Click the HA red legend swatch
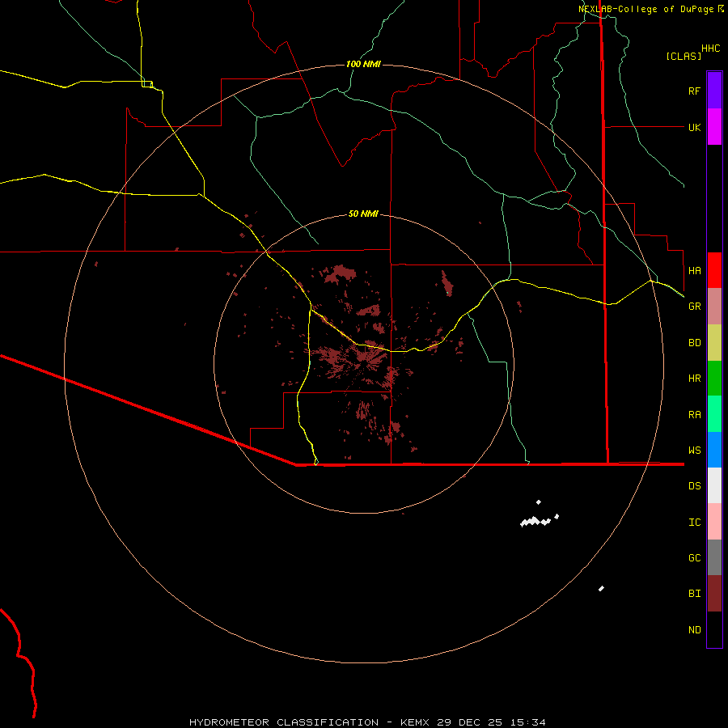This screenshot has height=728, width=728. [x=714, y=270]
